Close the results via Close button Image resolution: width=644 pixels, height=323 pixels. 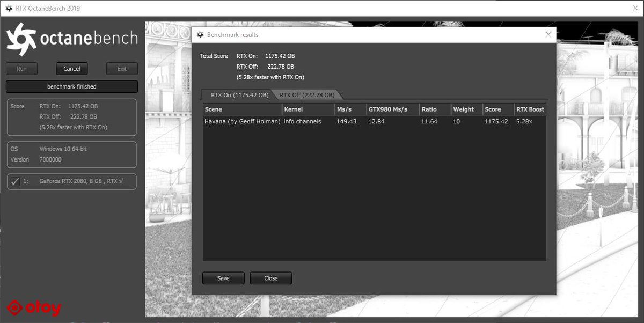[271, 278]
